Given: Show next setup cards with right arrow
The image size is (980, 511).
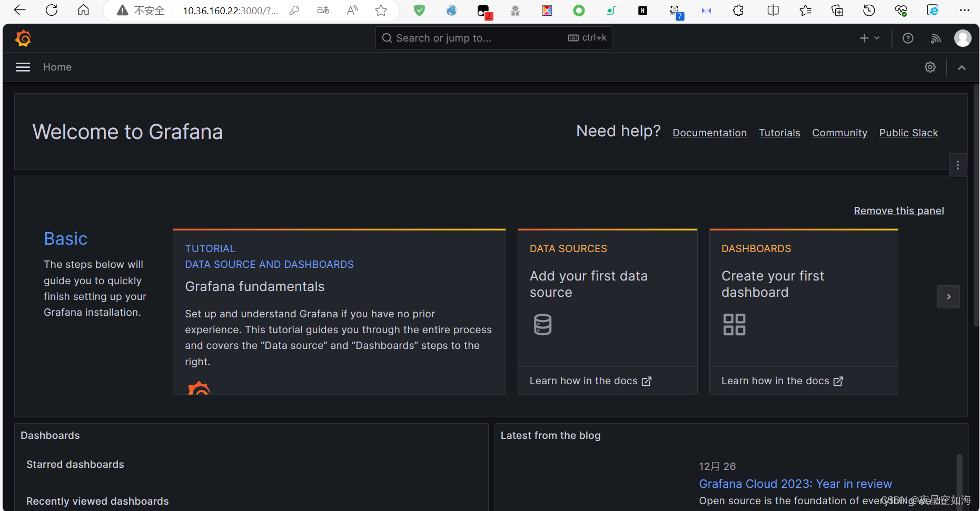Looking at the screenshot, I should (x=948, y=297).
